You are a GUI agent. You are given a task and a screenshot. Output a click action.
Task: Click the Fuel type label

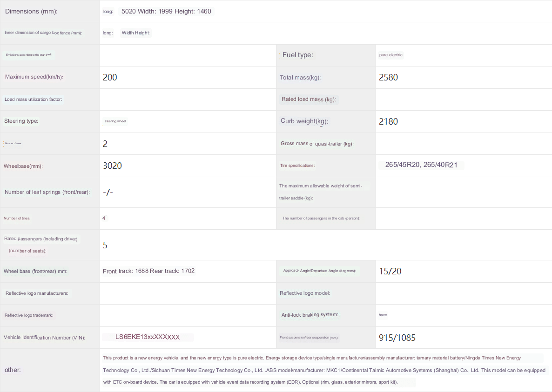tap(297, 55)
